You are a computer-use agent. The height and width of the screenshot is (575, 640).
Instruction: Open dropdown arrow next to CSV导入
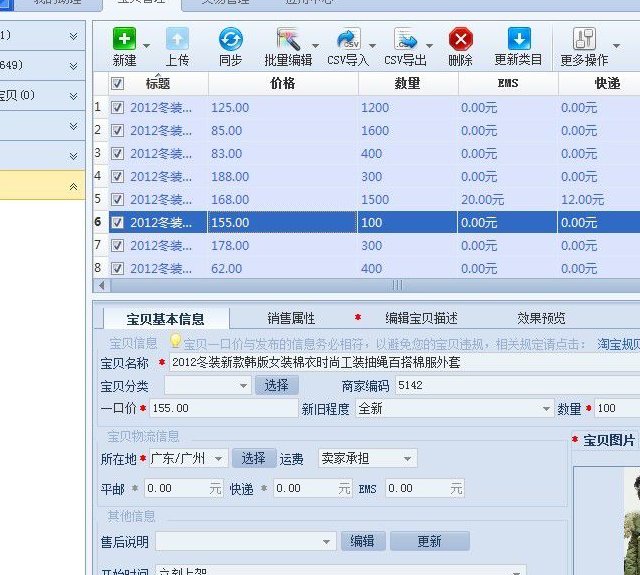(x=372, y=45)
